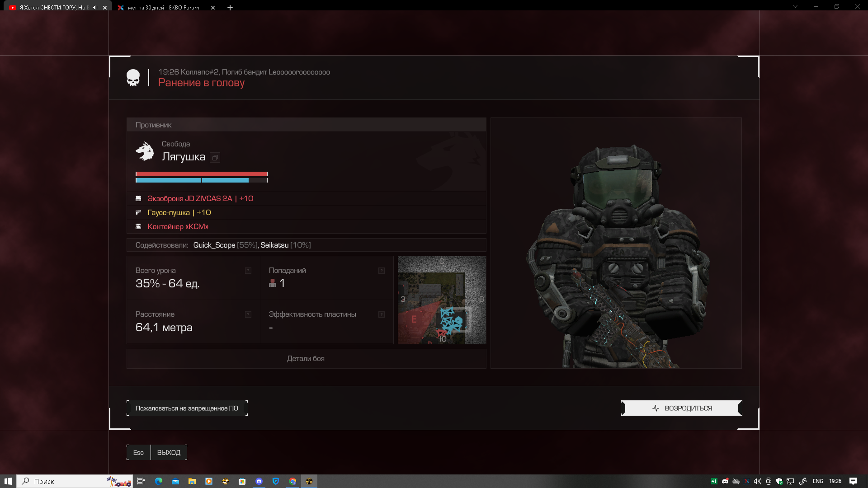
Task: Switch to the 'мут на 30 дней - EXBO Forum' tab
Action: (x=163, y=7)
